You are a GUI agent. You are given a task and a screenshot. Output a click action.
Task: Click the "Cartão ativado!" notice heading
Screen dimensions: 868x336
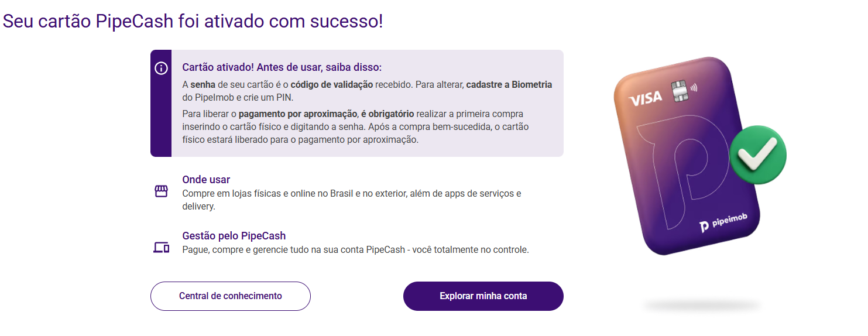(x=282, y=67)
